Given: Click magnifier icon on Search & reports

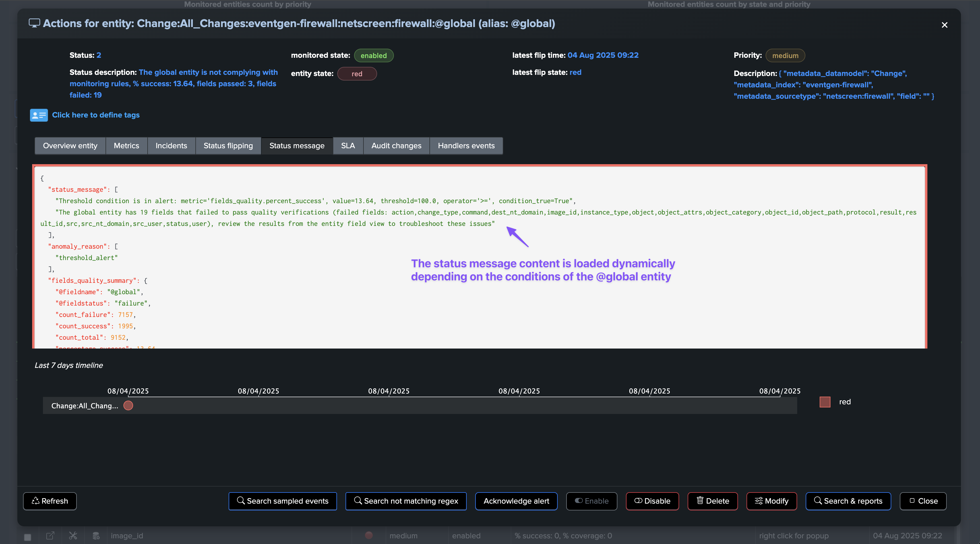Looking at the screenshot, I should (x=818, y=500).
